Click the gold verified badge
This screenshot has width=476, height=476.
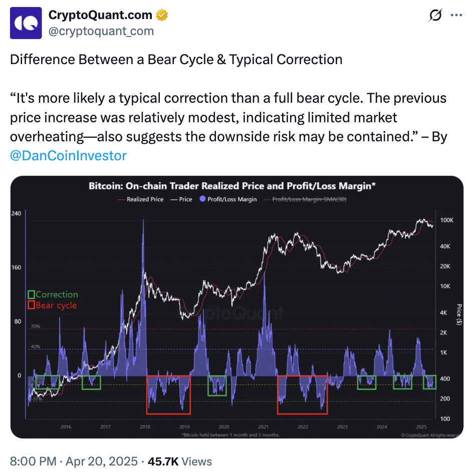click(161, 16)
